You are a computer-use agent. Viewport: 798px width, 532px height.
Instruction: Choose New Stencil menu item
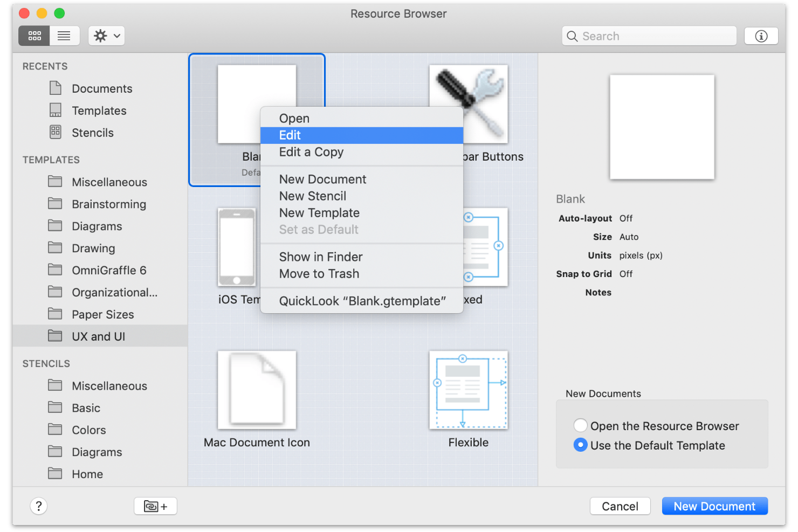[362, 196]
